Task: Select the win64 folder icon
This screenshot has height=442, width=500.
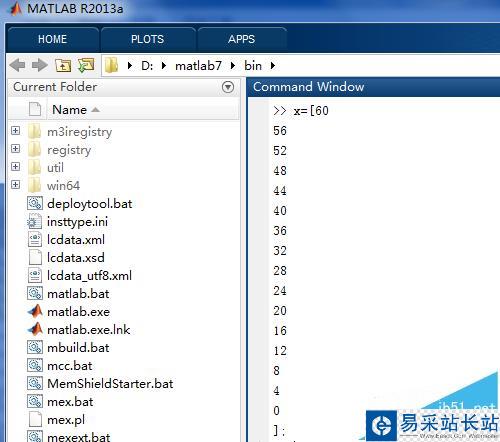Action: pos(34,186)
